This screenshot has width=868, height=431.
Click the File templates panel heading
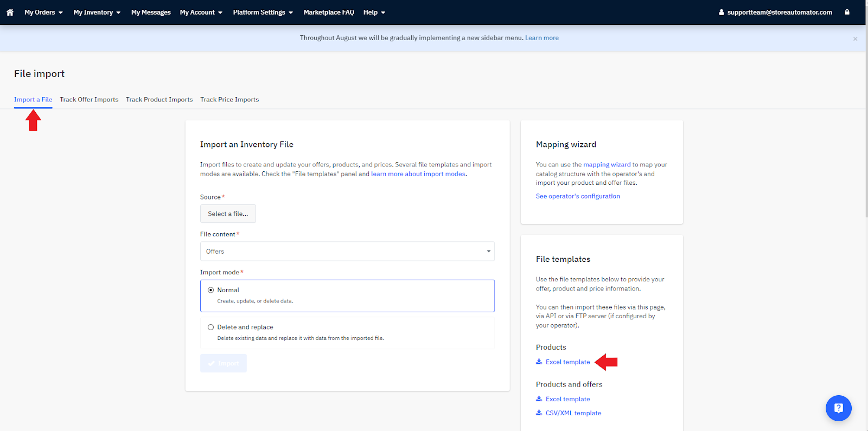coord(563,260)
